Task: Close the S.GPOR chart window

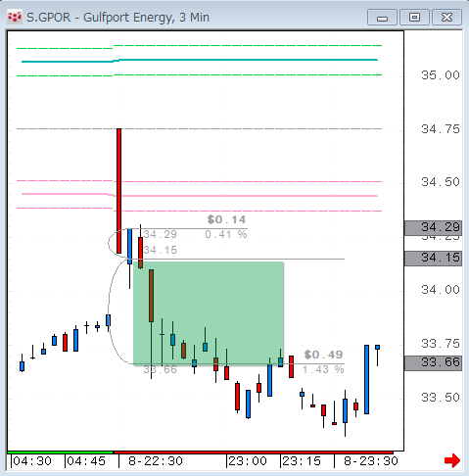Action: (446, 18)
